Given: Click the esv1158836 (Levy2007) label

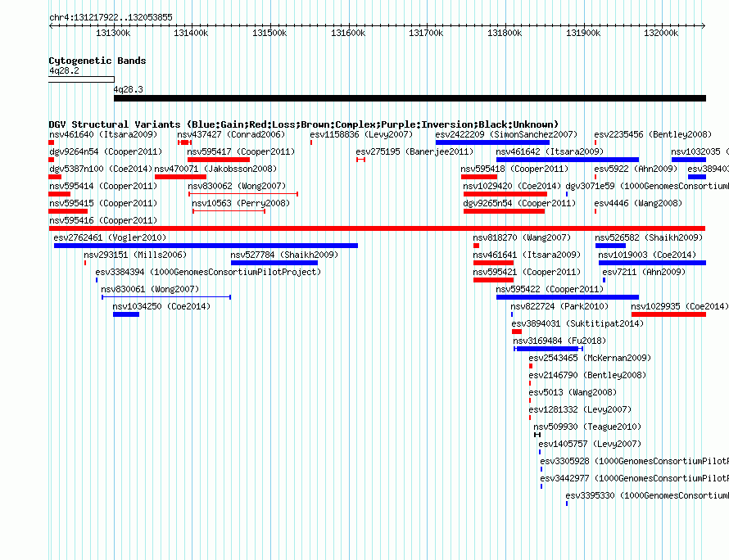Looking at the screenshot, I should point(361,134).
